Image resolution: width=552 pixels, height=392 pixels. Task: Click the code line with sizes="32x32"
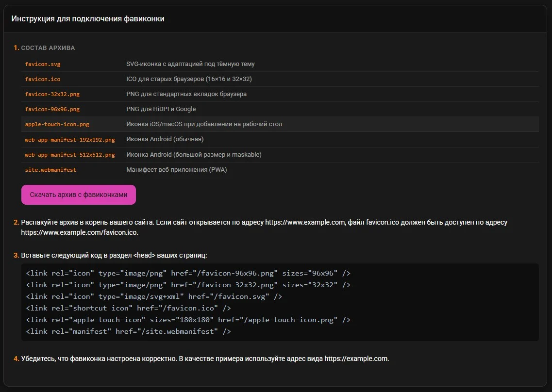pyautogui.click(x=188, y=285)
